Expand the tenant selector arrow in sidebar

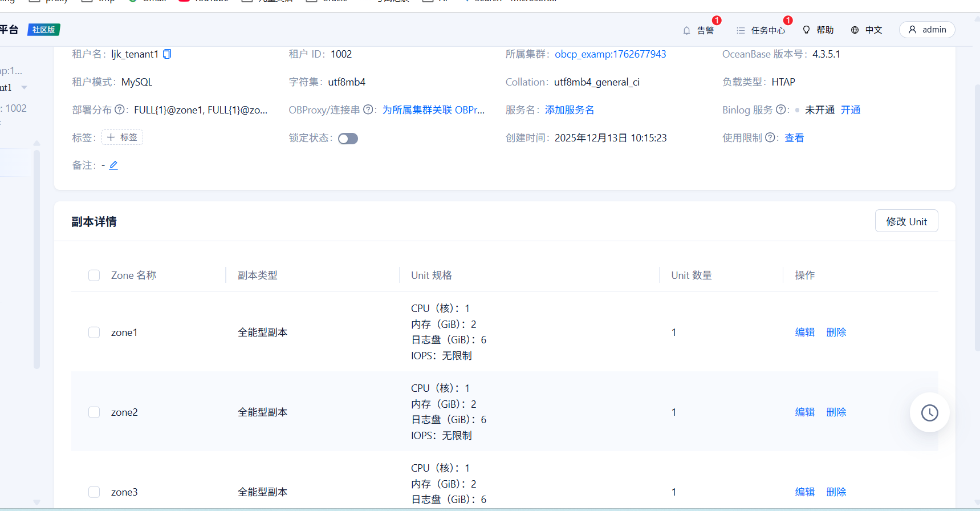point(24,87)
